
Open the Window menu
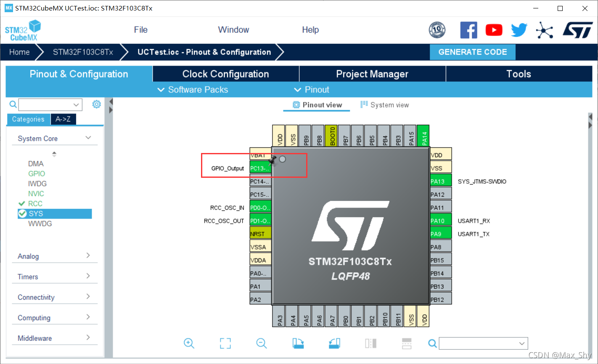coord(233,30)
